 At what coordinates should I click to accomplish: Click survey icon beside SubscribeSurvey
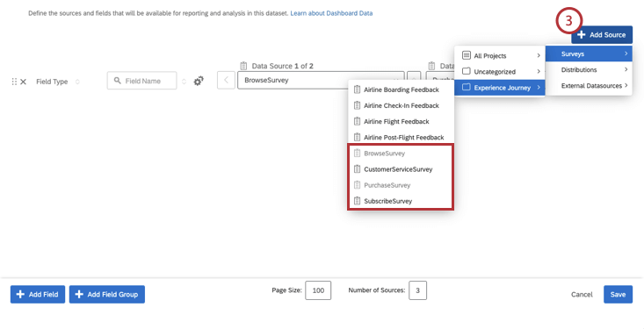[x=357, y=201]
